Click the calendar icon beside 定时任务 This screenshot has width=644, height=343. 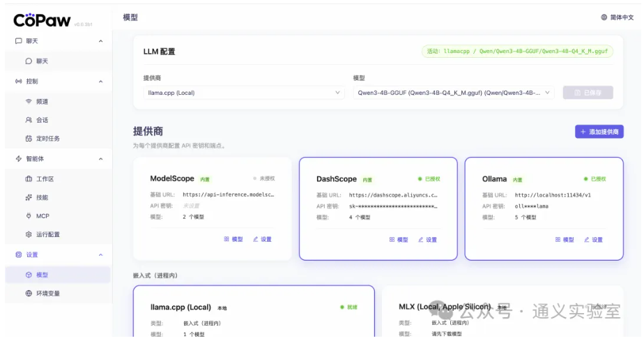coord(29,139)
